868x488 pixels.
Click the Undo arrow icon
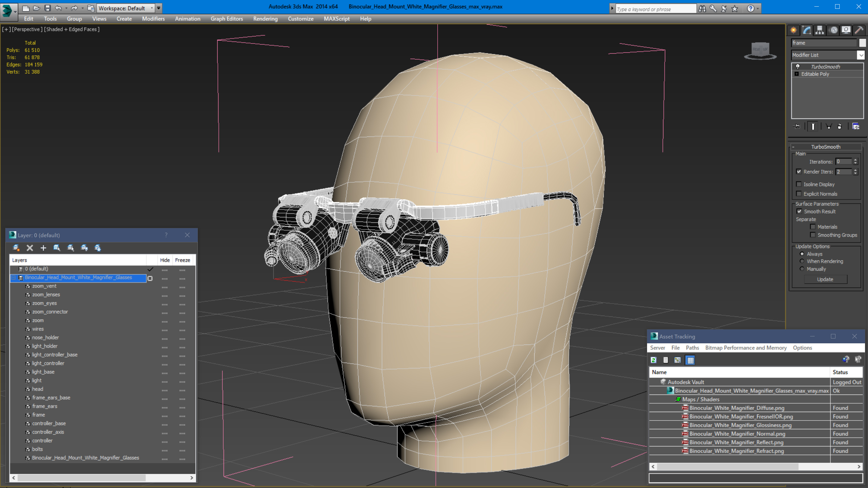[59, 8]
